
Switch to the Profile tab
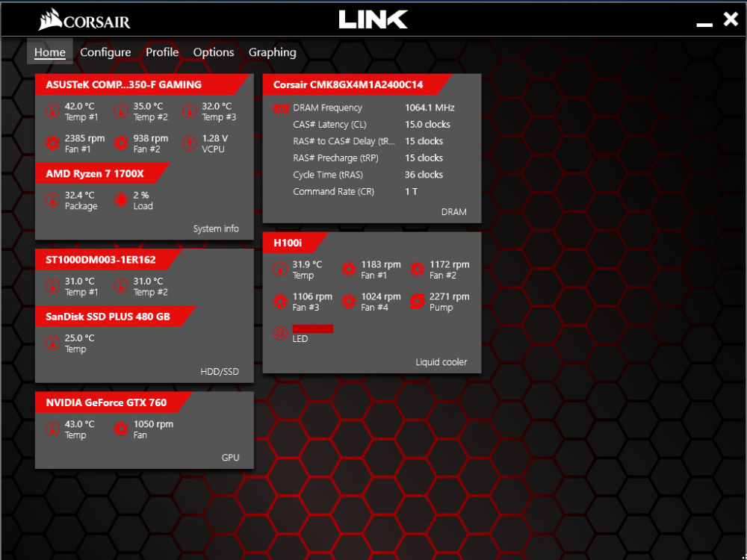tap(162, 52)
